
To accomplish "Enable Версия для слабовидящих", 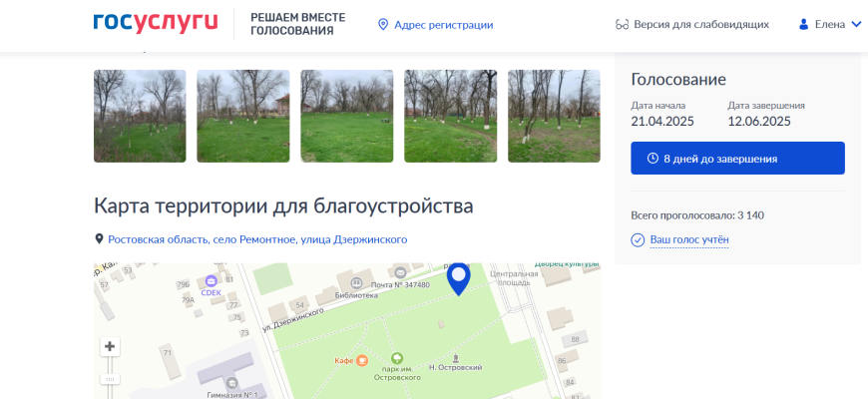I will pyautogui.click(x=700, y=25).
